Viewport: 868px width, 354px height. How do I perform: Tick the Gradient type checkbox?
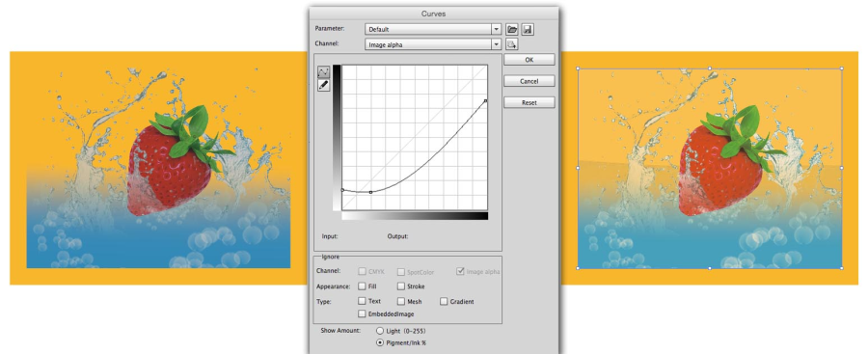point(444,301)
